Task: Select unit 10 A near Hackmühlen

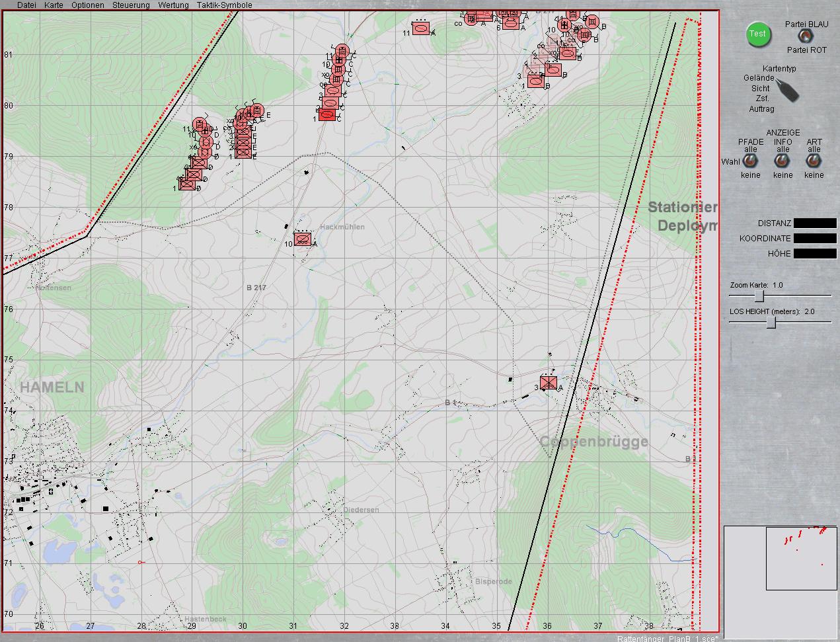Action: click(303, 239)
